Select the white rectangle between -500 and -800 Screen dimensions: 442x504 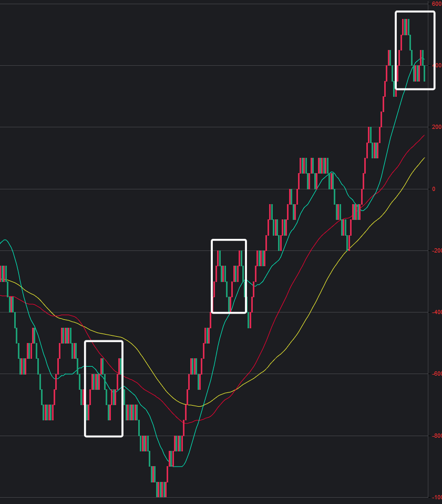click(104, 341)
